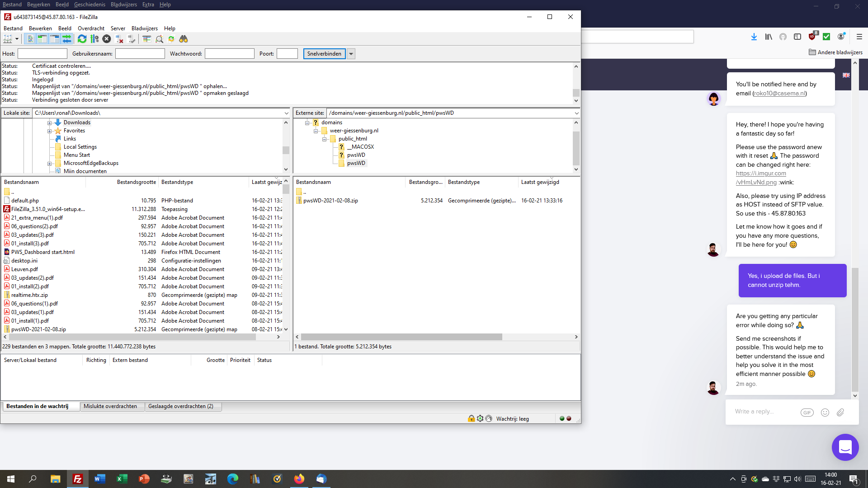This screenshot has width=868, height=488.
Task: Open the Site Manager dropdown arrow
Action: pyautogui.click(x=17, y=39)
